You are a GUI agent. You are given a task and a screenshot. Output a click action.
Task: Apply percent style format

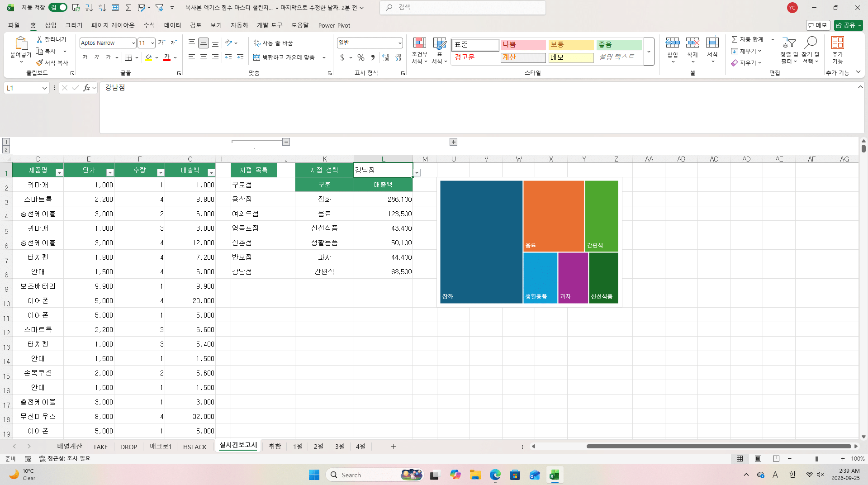pos(360,57)
